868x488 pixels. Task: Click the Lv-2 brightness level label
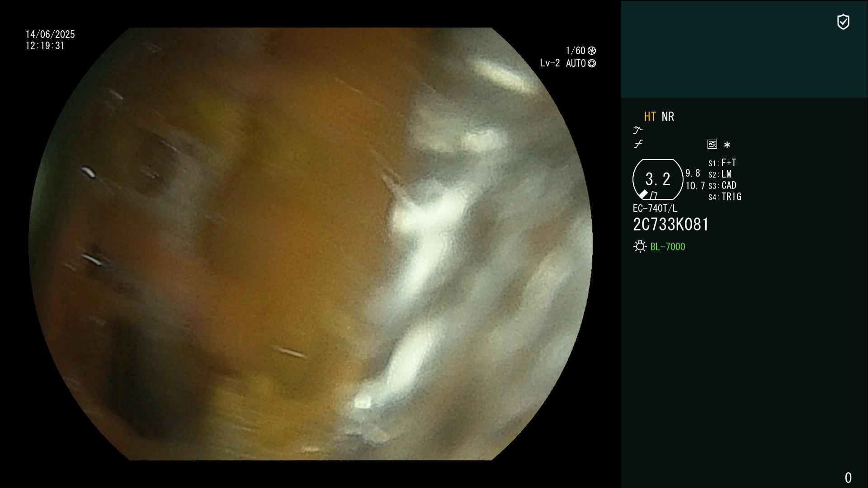tap(550, 63)
